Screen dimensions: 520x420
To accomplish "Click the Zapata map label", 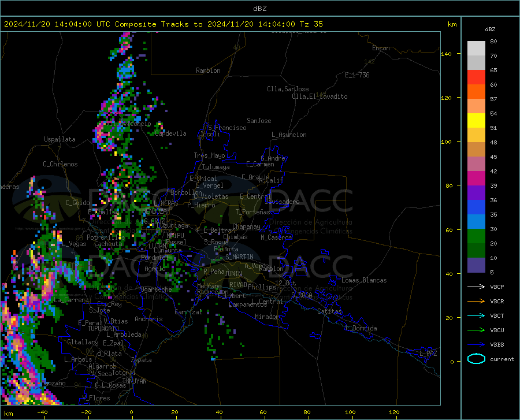I will (x=142, y=360).
